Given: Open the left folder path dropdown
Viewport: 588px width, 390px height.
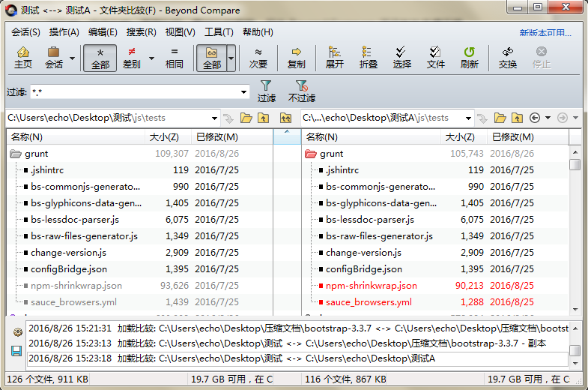Looking at the screenshot, I should 215,118.
